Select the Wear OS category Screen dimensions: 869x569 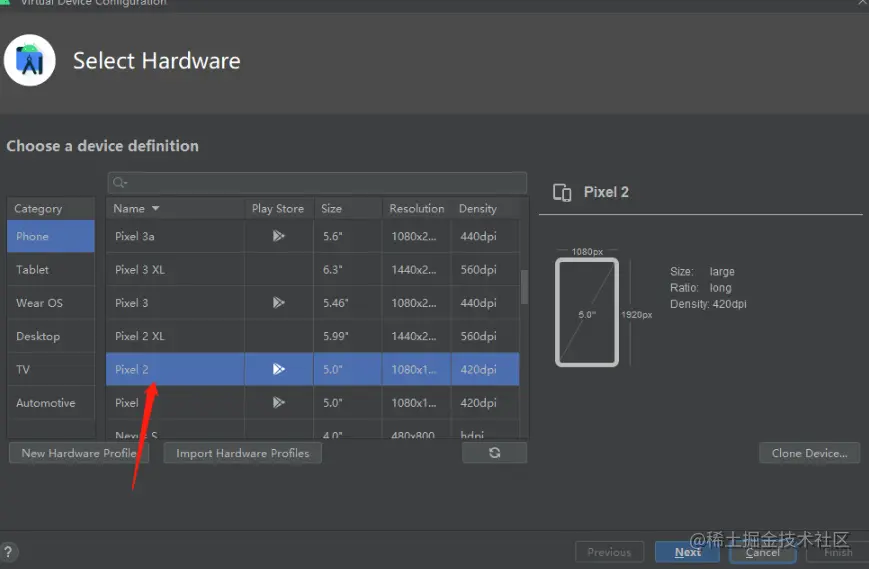(x=51, y=303)
